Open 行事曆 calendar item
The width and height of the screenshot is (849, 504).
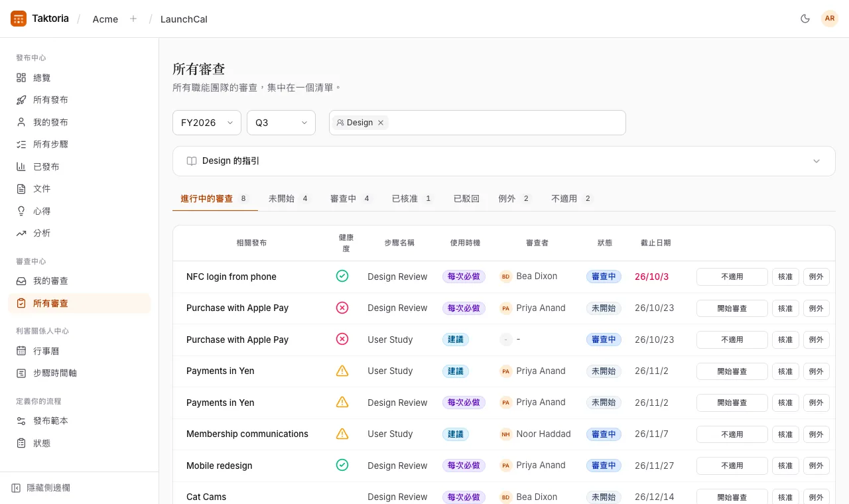80,351
